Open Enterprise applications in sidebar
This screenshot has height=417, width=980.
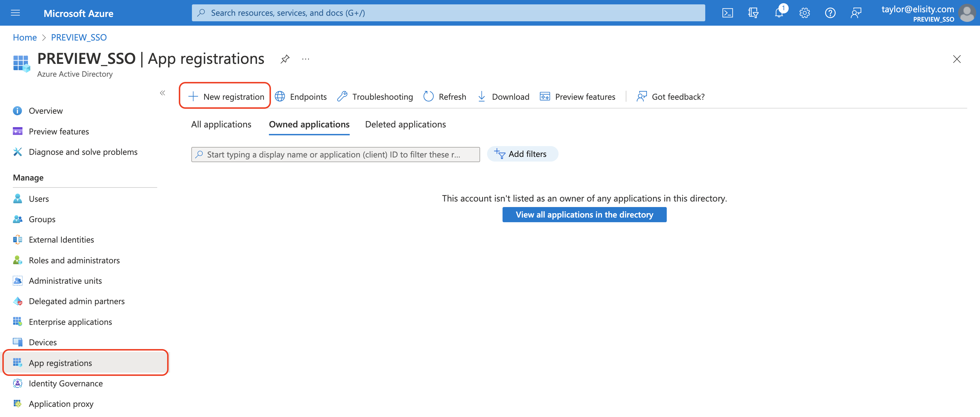pos(70,322)
